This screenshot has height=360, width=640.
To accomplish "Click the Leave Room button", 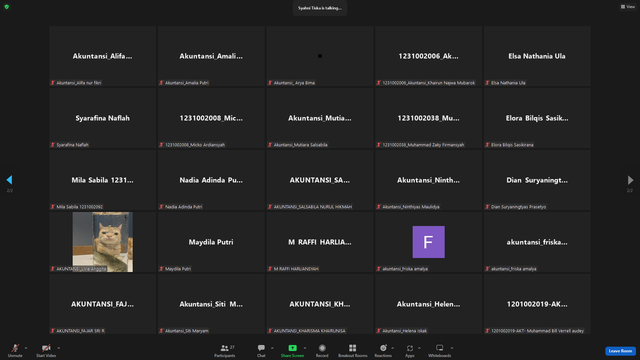I will pos(620,351).
